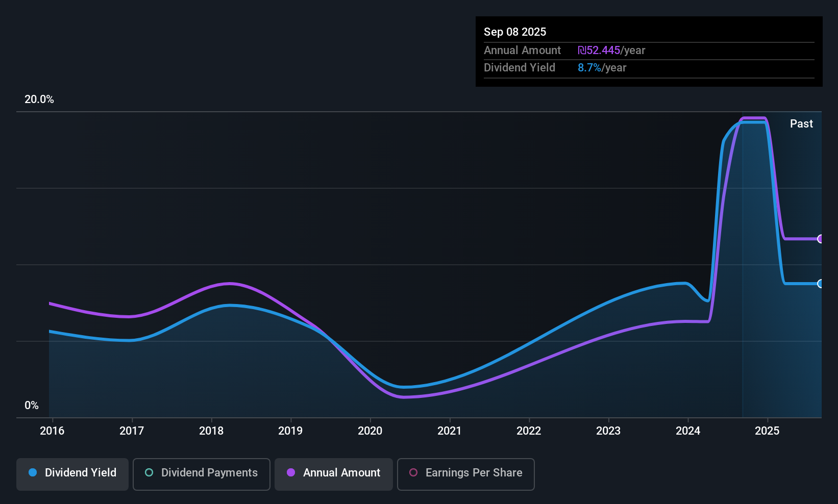Click the teal ring icon for Dividend Payments
The height and width of the screenshot is (504, 838).
pos(149,473)
